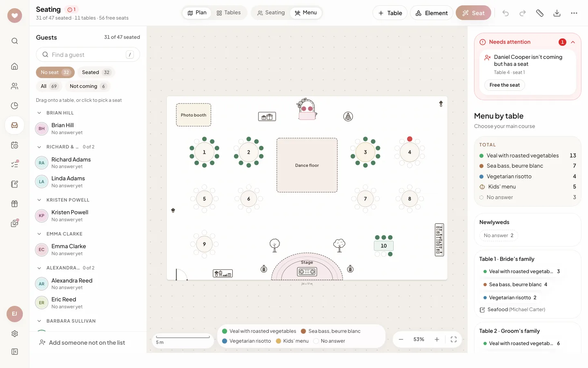Zoom out with the minus button

tap(401, 339)
